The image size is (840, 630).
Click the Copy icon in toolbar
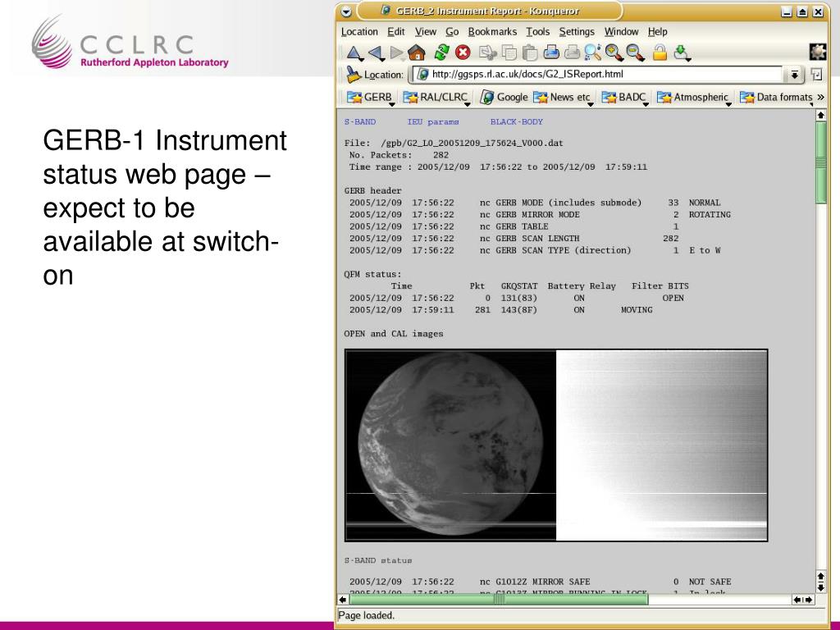coord(509,53)
